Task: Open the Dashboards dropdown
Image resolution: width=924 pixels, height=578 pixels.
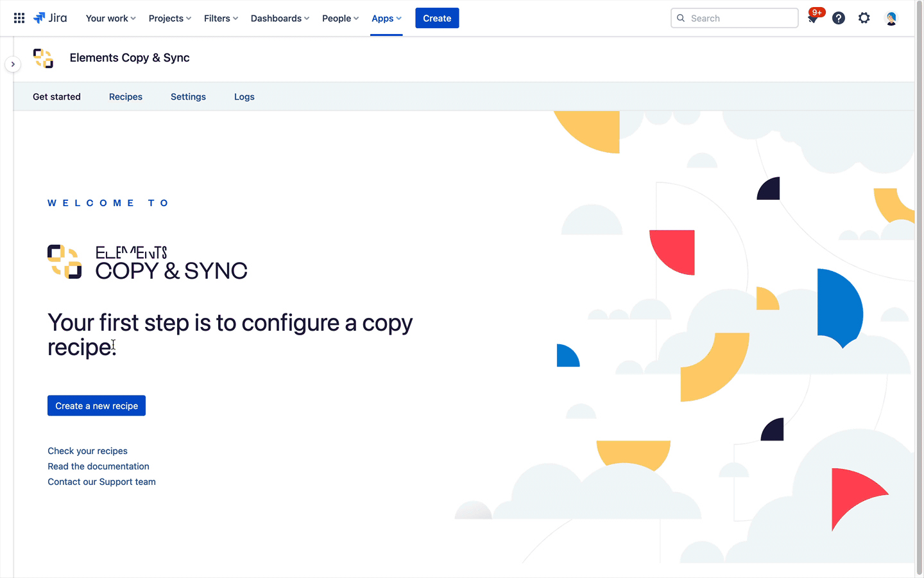Action: click(x=280, y=18)
